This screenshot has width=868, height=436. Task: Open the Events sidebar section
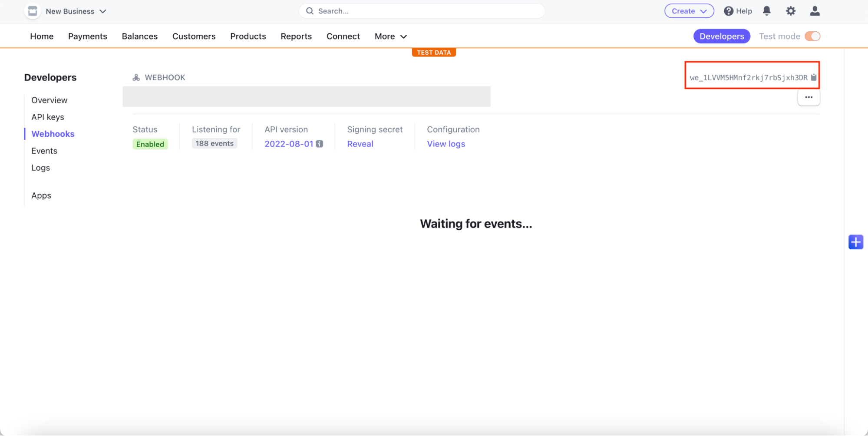point(44,151)
